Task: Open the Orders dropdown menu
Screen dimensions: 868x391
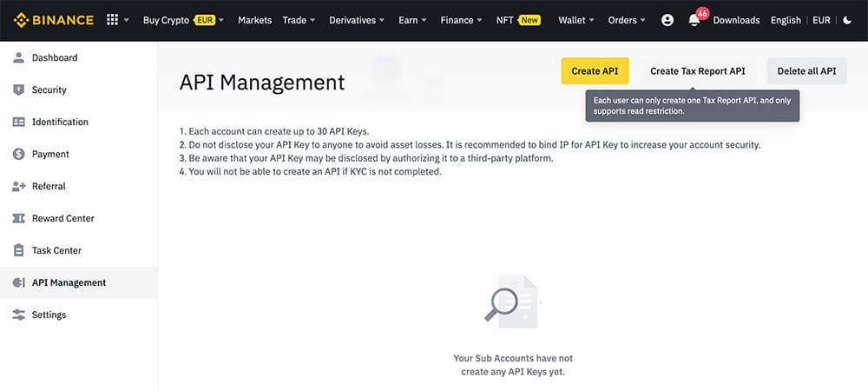Action: (627, 20)
